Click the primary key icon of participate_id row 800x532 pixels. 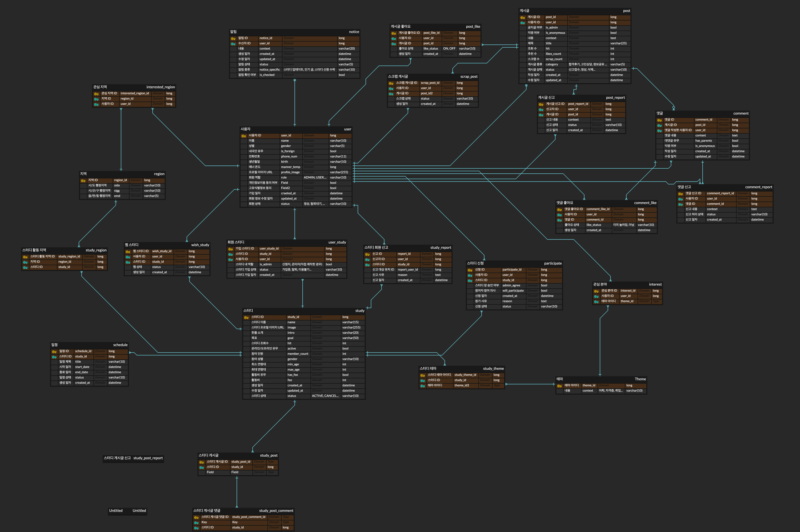pyautogui.click(x=470, y=270)
